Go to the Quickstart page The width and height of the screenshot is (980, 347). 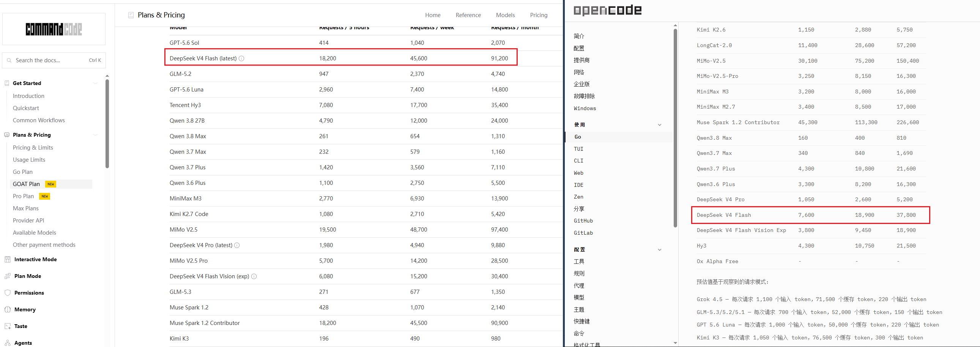click(26, 108)
